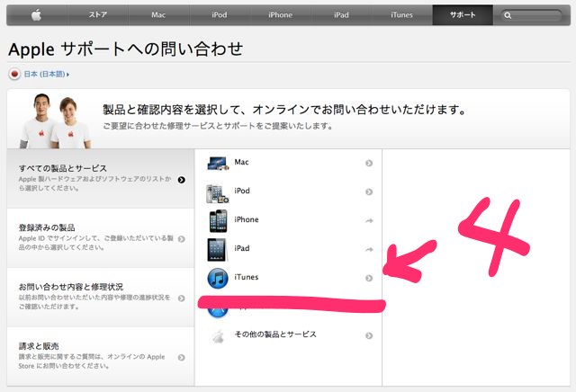Open the iPod tab in navigation bar

point(220,15)
